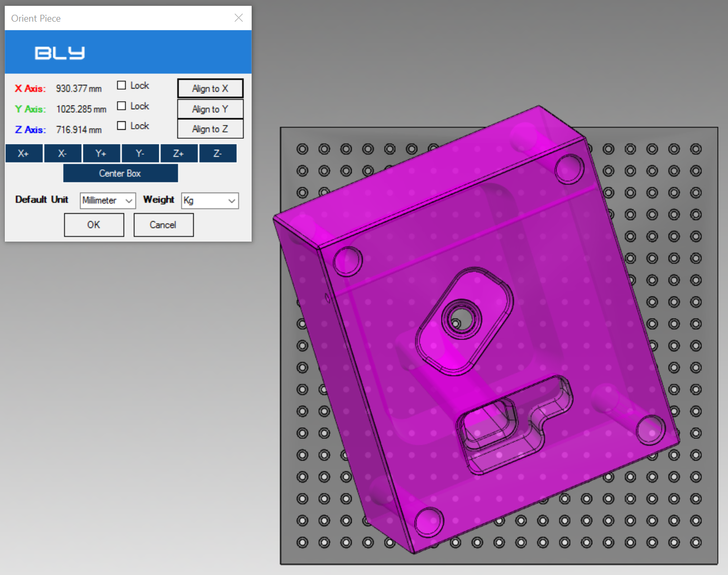Image resolution: width=728 pixels, height=575 pixels.
Task: Click the Center Box button
Action: 120,173
